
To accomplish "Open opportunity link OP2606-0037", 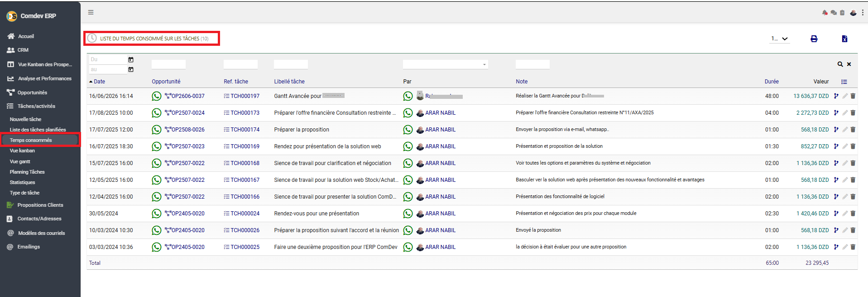I will [x=187, y=96].
